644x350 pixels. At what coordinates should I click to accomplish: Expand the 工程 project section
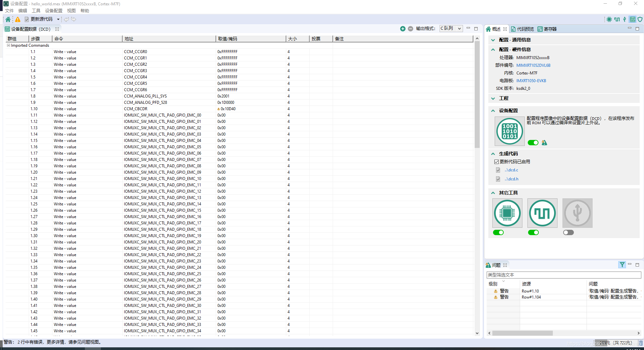[493, 99]
